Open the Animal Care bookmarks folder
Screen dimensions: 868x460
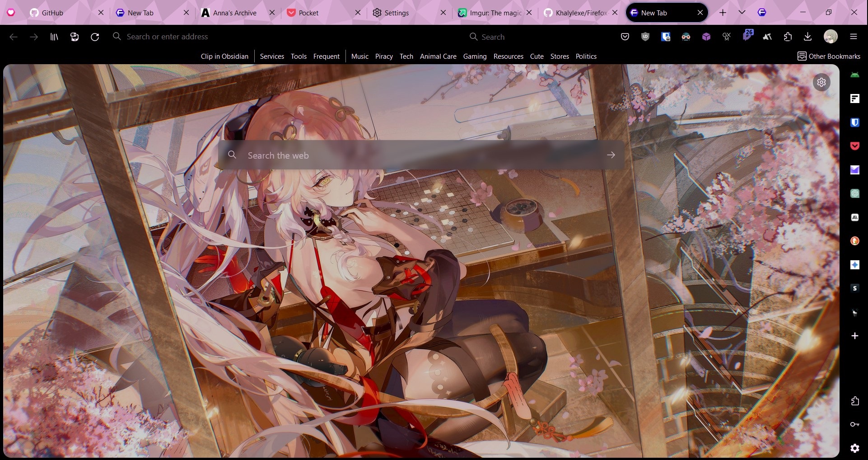438,56
